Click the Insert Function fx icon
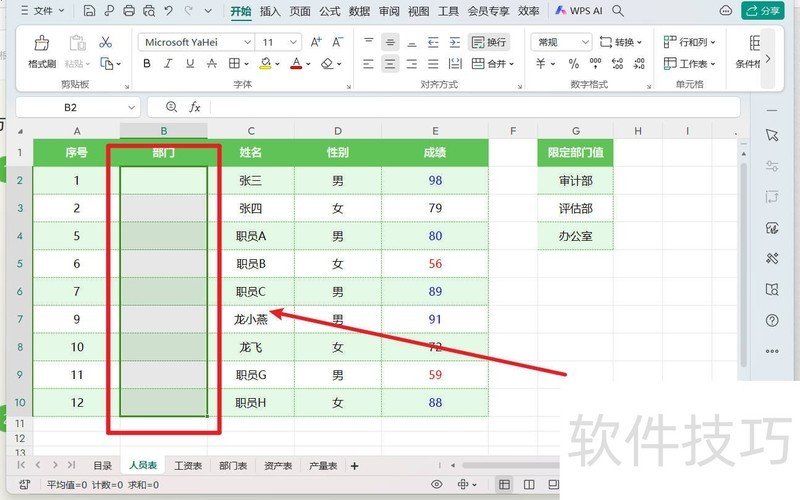 pos(195,107)
